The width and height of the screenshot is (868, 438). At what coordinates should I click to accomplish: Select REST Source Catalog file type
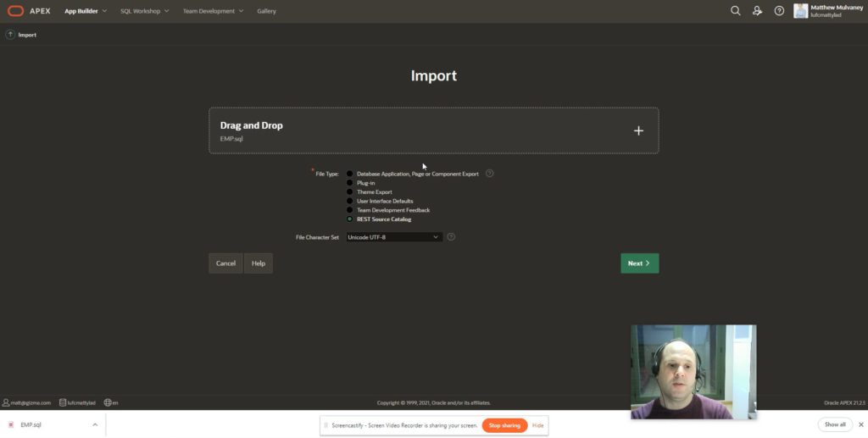click(349, 219)
